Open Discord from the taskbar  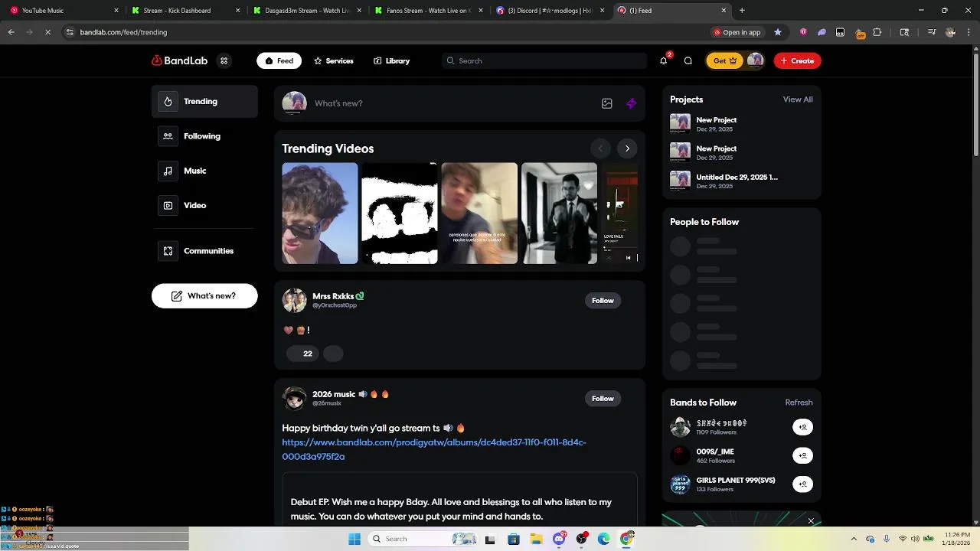click(560, 539)
